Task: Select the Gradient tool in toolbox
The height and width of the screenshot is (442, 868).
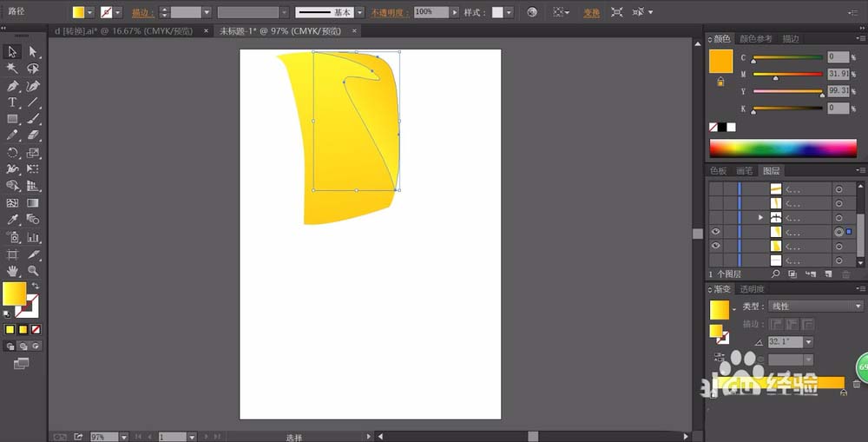Action: (x=33, y=202)
